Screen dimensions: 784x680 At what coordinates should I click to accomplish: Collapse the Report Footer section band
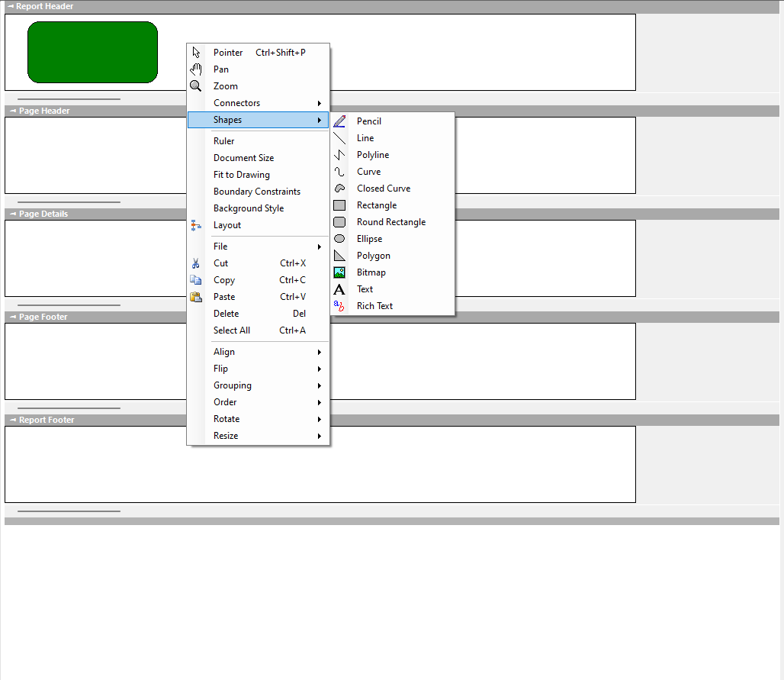click(x=12, y=421)
